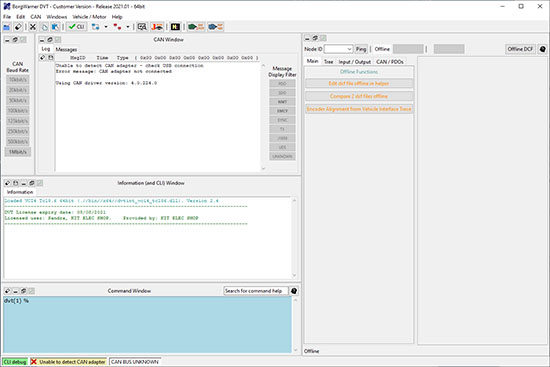
Task: Switch to the Input / Output tab
Action: [x=355, y=62]
